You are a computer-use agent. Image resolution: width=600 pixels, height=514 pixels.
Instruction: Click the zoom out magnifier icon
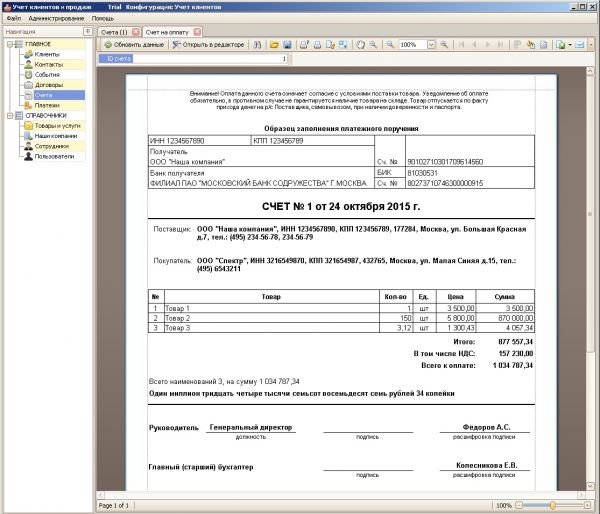(388, 46)
